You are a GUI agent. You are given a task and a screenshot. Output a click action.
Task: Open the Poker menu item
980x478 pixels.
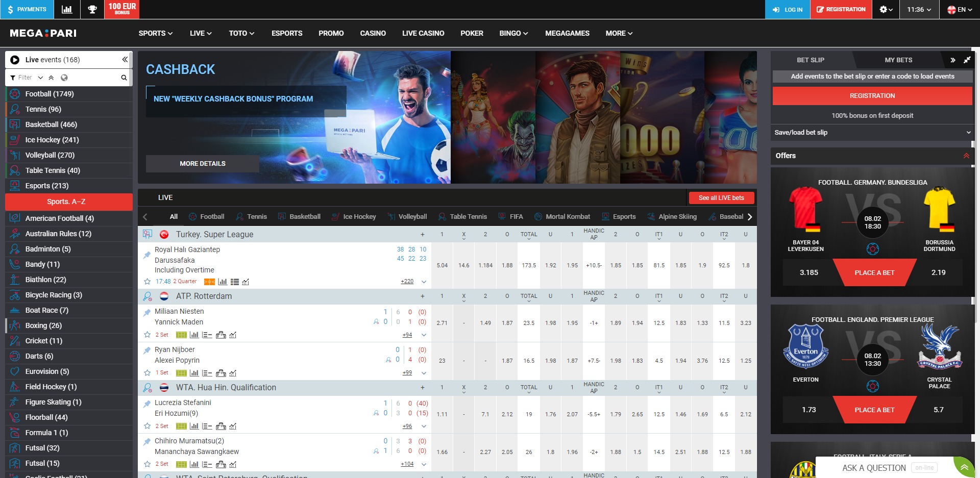(x=472, y=33)
